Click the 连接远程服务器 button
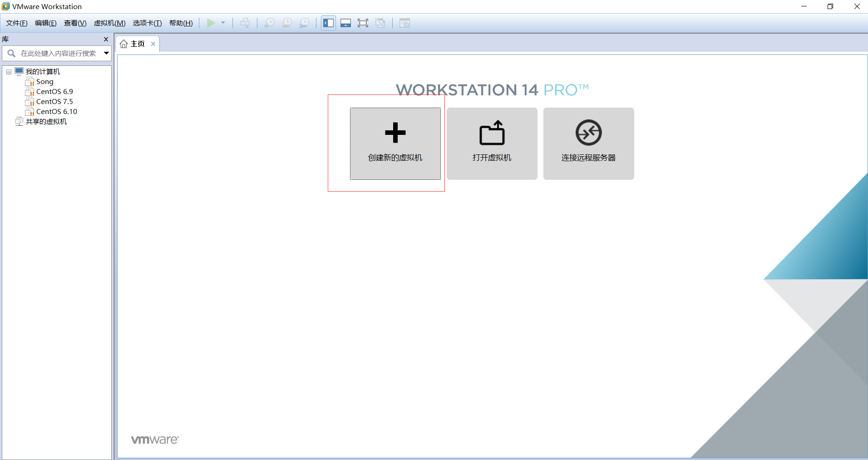The image size is (868, 460). click(589, 143)
